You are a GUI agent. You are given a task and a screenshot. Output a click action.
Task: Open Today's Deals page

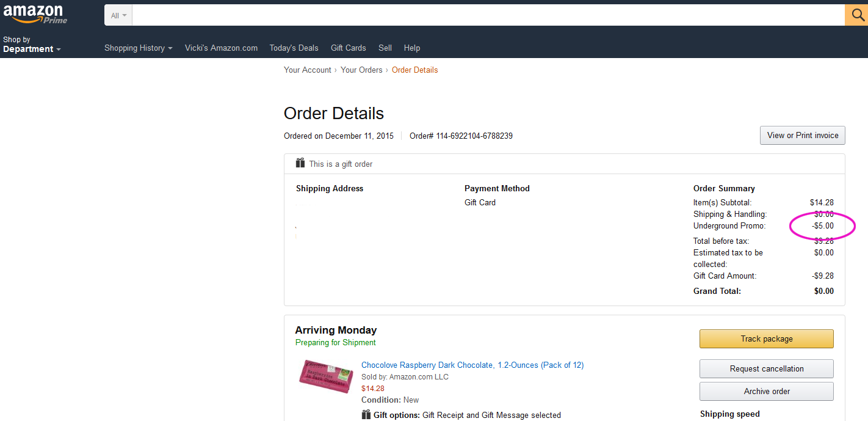(x=294, y=48)
